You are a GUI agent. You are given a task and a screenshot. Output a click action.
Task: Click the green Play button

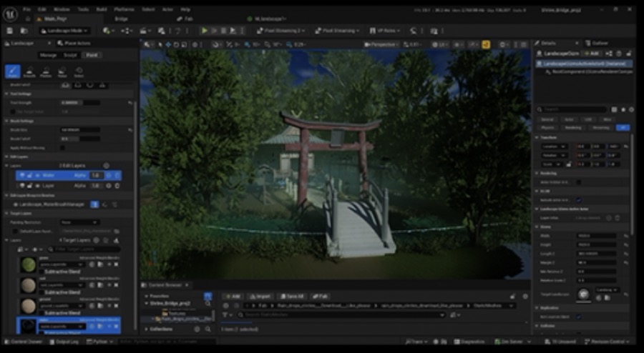204,31
